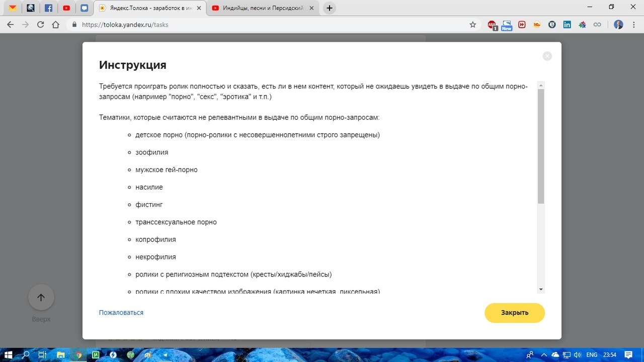Screen dimensions: 644x362
Task: Open the infinity symbol extension
Action: click(597, 25)
